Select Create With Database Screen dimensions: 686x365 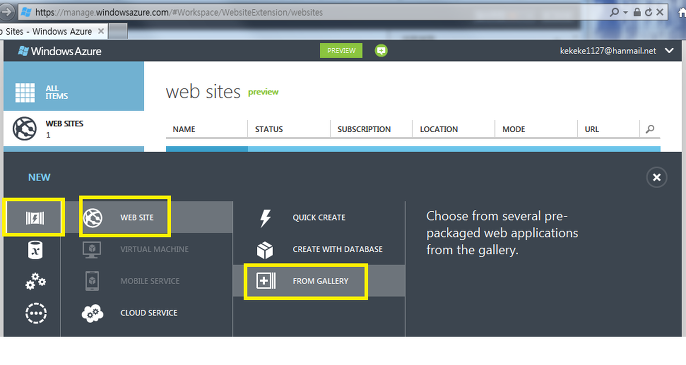coord(319,249)
